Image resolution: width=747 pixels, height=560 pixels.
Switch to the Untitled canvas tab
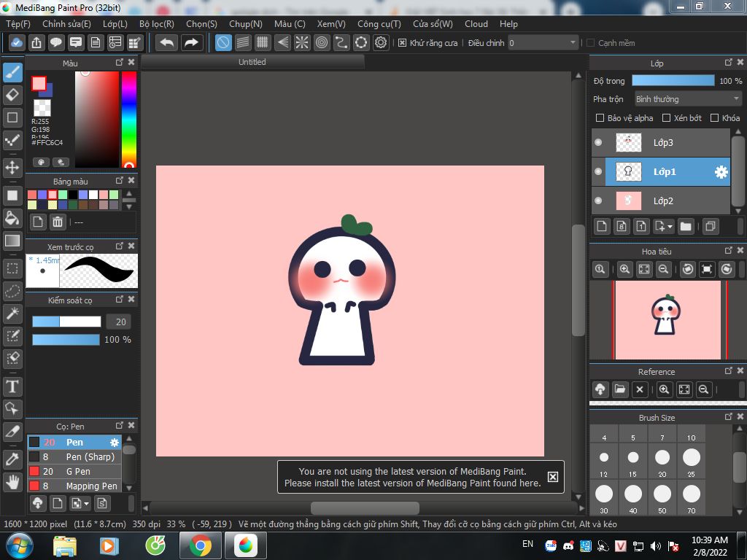(x=252, y=62)
